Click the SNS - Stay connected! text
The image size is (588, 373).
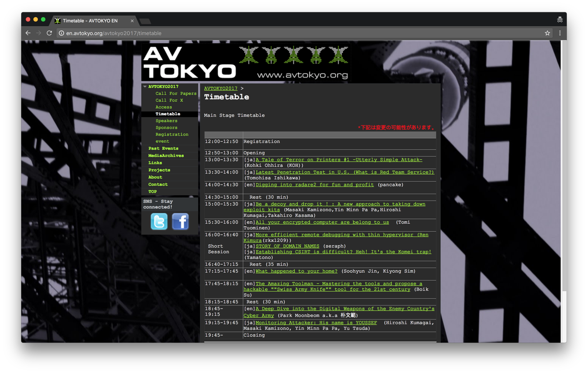(x=158, y=204)
